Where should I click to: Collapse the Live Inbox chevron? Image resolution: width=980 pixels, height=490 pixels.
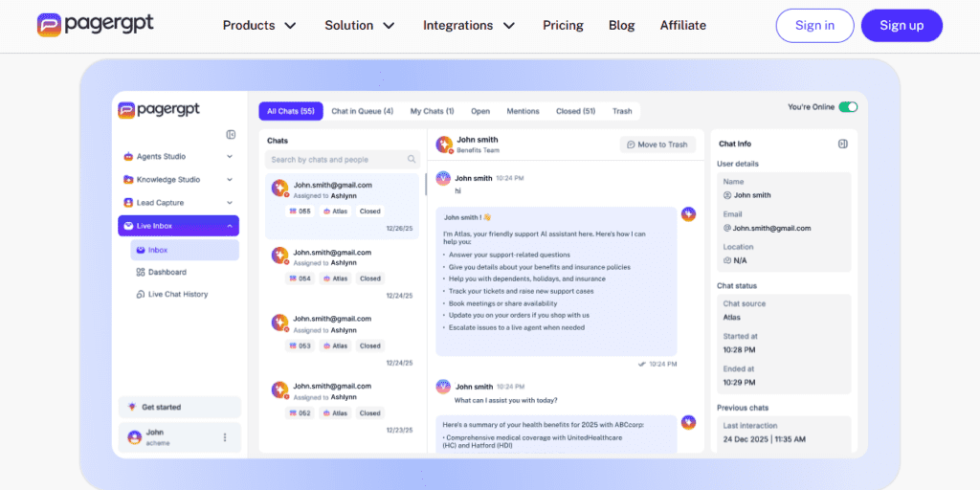230,226
